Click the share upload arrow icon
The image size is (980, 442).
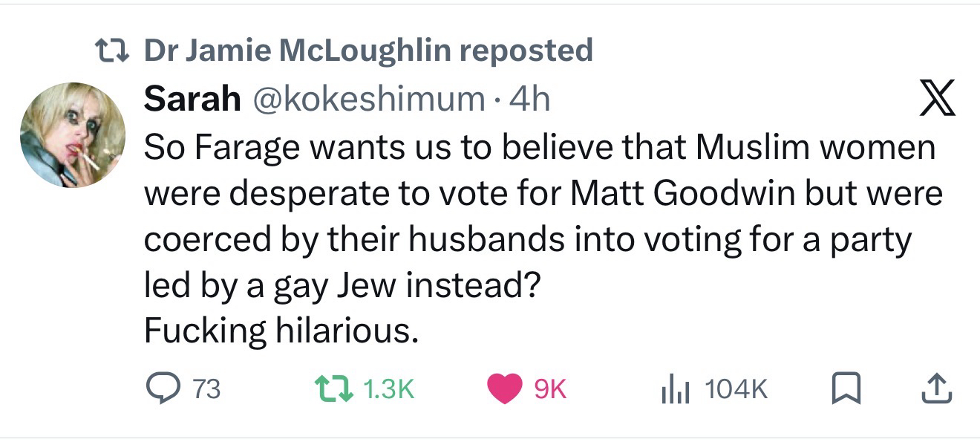click(x=937, y=388)
